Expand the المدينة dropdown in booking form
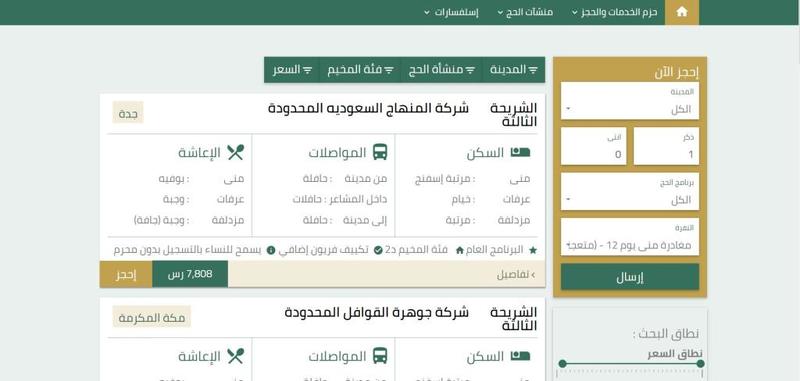800x381 pixels. coord(630,101)
